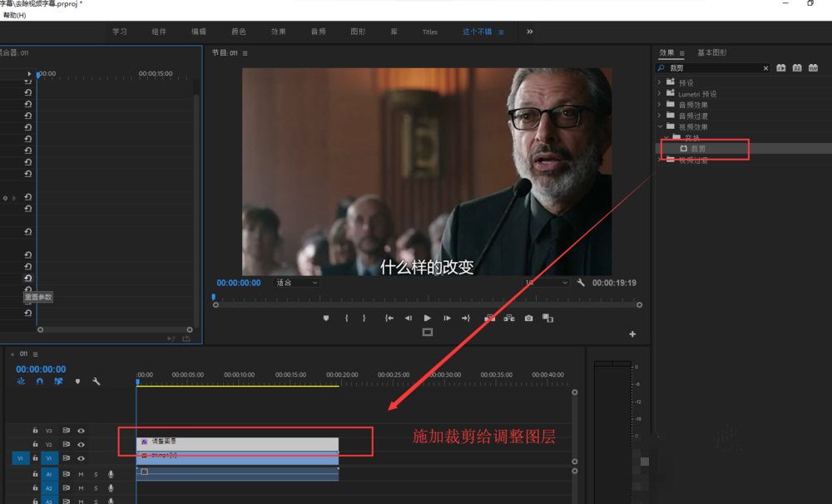
Task: Clear the effects search with the X button
Action: (765, 67)
